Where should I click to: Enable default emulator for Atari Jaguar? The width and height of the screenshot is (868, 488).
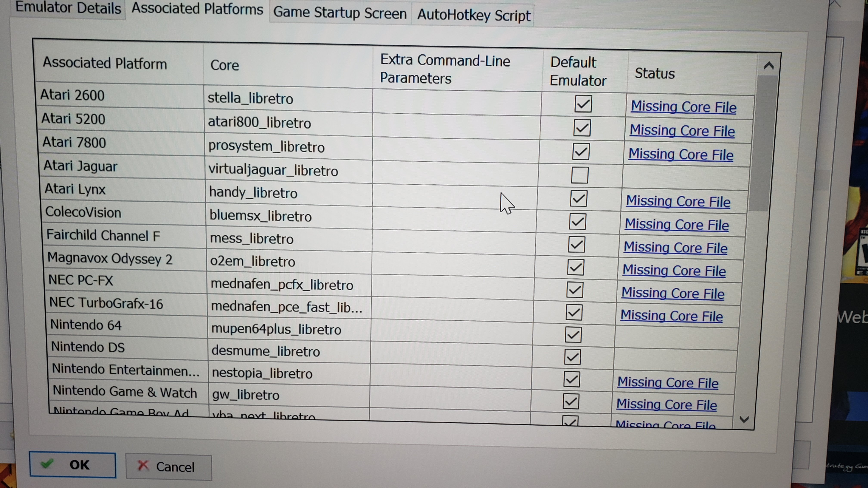(580, 175)
